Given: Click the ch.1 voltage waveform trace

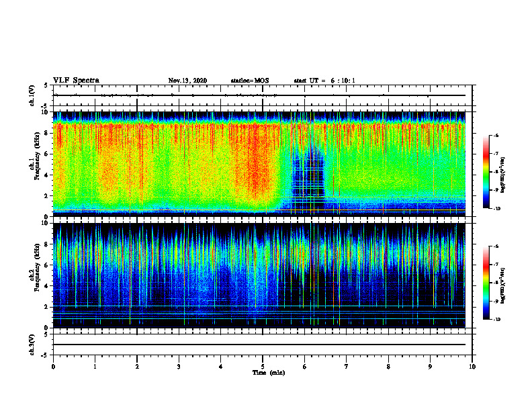Looking at the screenshot, I should [x=259, y=95].
